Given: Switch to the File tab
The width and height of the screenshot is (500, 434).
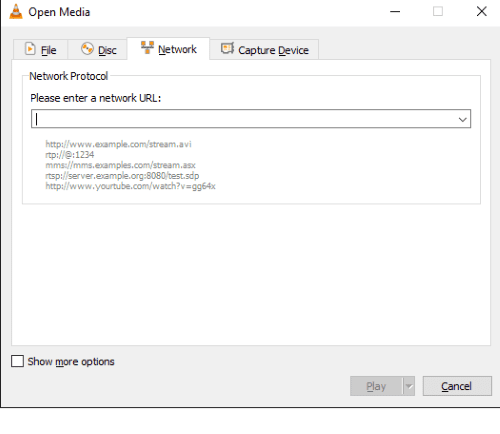Looking at the screenshot, I should [41, 49].
